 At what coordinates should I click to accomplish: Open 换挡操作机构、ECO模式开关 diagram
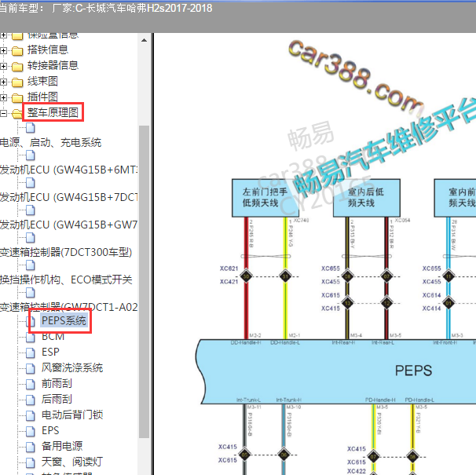[66, 280]
